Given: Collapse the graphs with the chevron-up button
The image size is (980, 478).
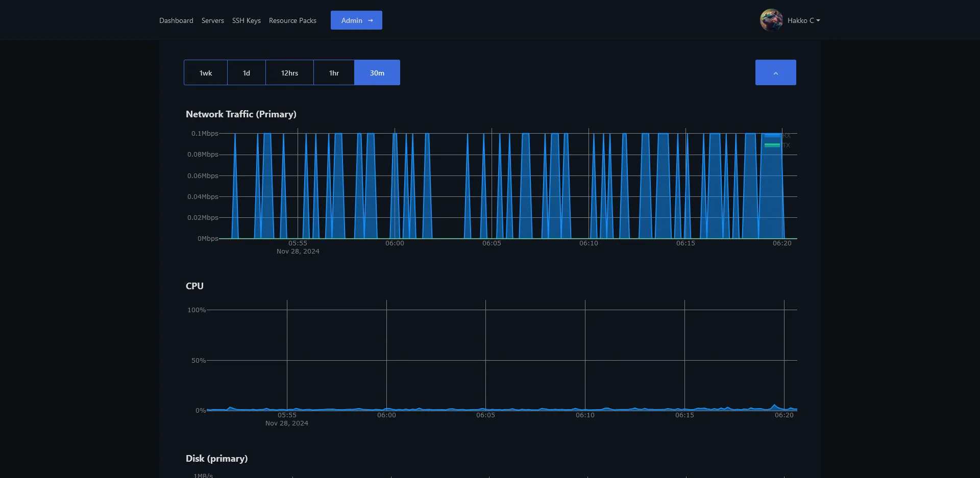Looking at the screenshot, I should point(775,73).
